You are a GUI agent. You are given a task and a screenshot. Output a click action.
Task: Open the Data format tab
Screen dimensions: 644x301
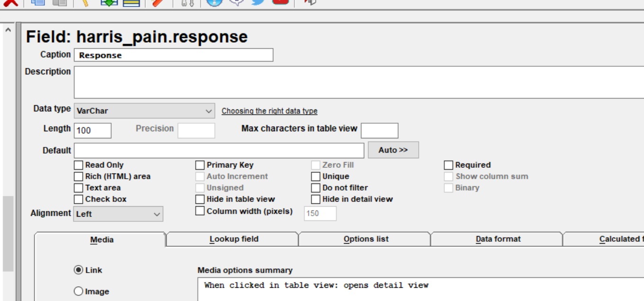pyautogui.click(x=498, y=239)
